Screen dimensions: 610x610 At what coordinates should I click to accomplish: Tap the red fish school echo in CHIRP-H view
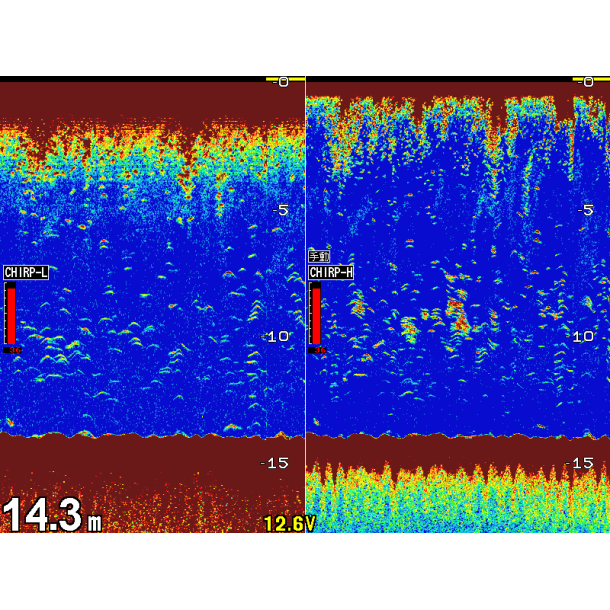tap(458, 318)
